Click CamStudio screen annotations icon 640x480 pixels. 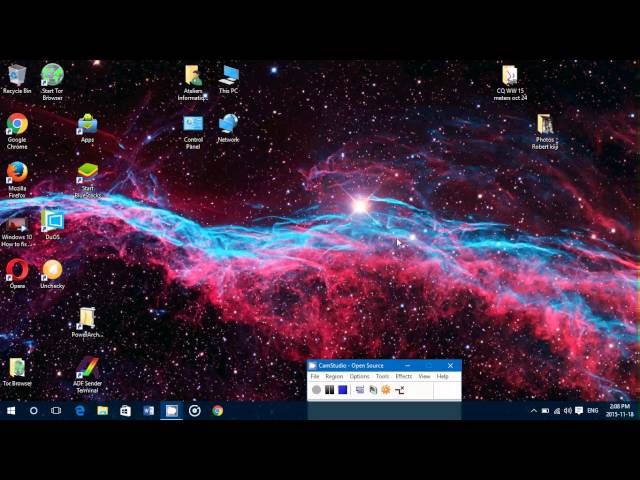pyautogui.click(x=373, y=390)
